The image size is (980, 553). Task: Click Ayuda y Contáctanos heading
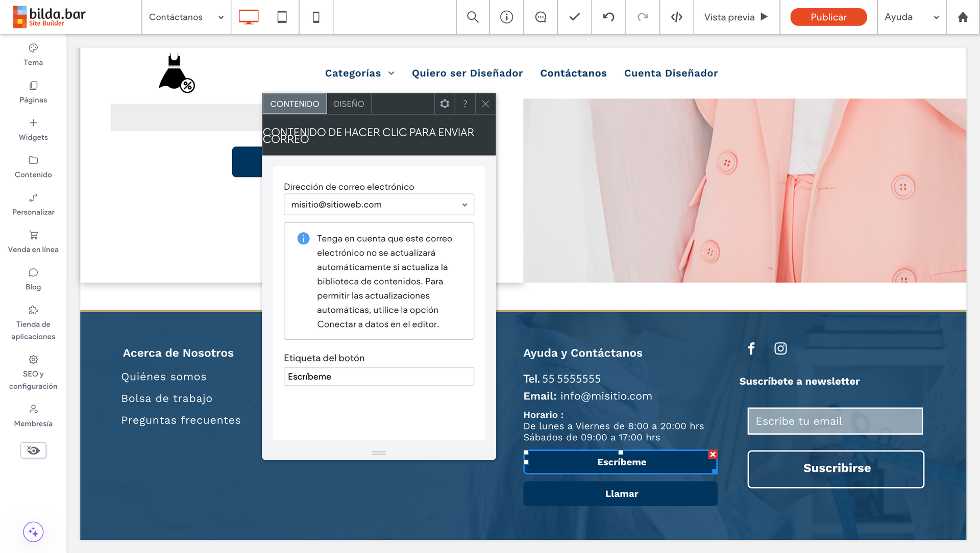coord(583,353)
